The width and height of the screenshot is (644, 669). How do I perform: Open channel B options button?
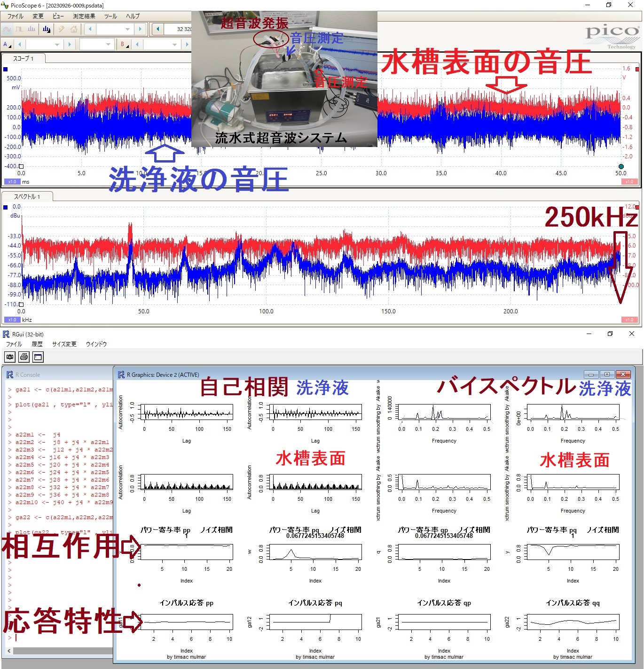123,44
